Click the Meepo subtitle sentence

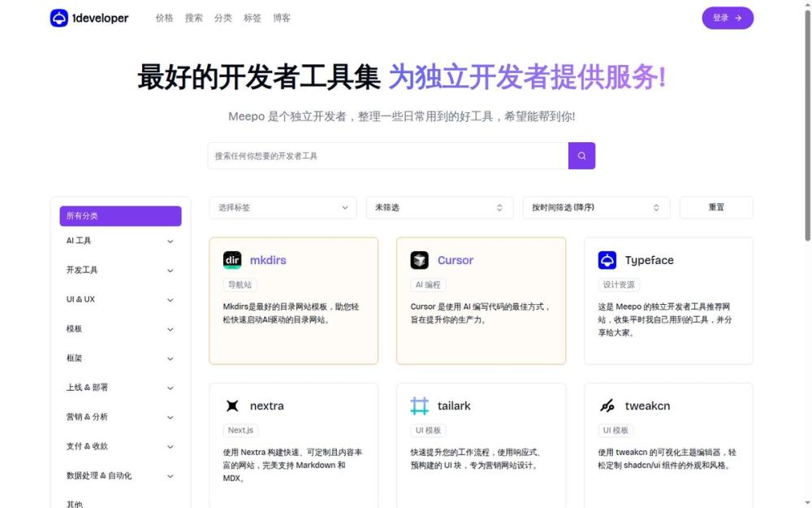[402, 116]
